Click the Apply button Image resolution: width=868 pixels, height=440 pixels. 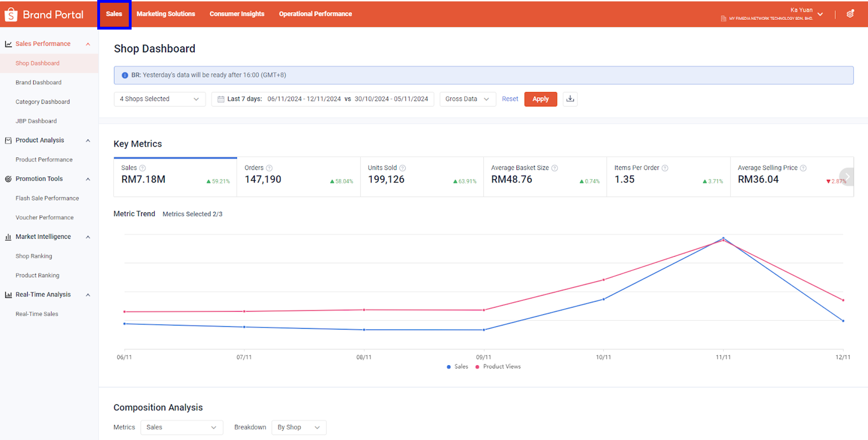(x=541, y=99)
